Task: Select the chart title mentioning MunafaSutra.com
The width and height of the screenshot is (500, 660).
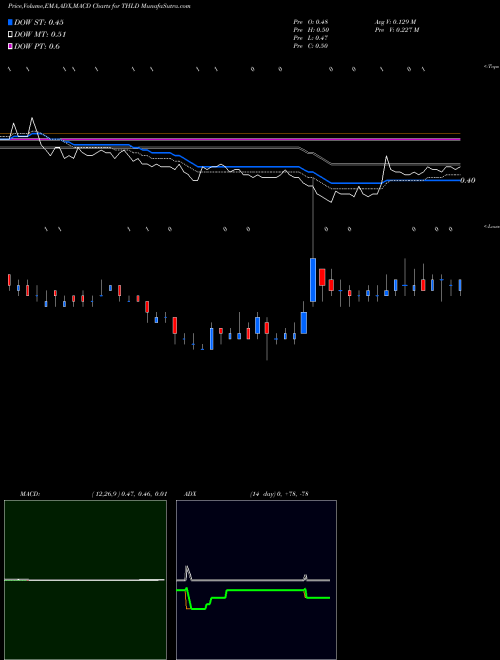Action: pyautogui.click(x=99, y=7)
